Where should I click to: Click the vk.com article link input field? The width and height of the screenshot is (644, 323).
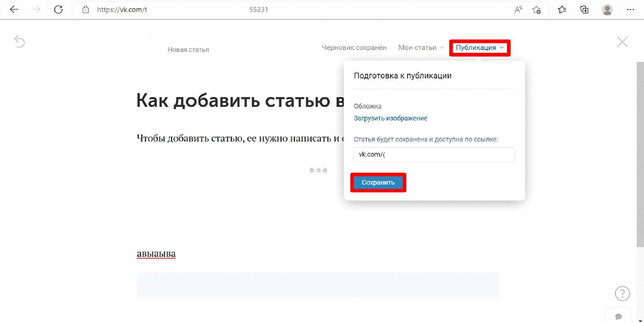pyautogui.click(x=434, y=154)
